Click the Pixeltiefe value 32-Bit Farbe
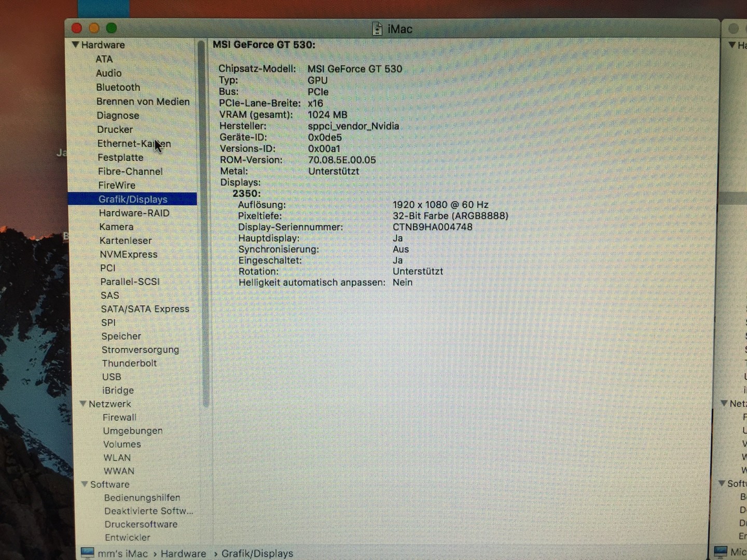 click(x=450, y=216)
